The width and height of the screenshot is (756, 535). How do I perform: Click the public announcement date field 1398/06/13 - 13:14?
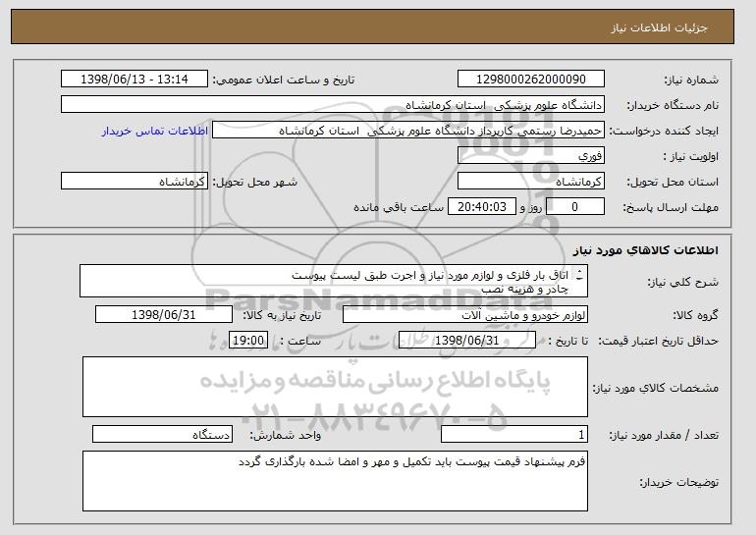pyautogui.click(x=135, y=80)
